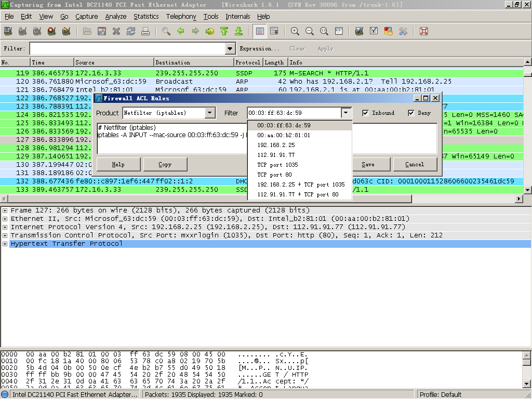Go to packet number icon

point(210,31)
